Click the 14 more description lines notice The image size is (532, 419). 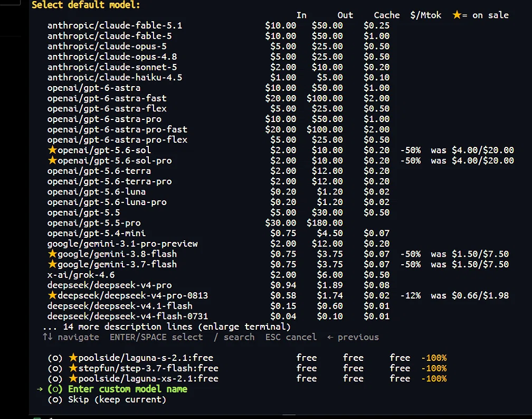pyautogui.click(x=167, y=327)
